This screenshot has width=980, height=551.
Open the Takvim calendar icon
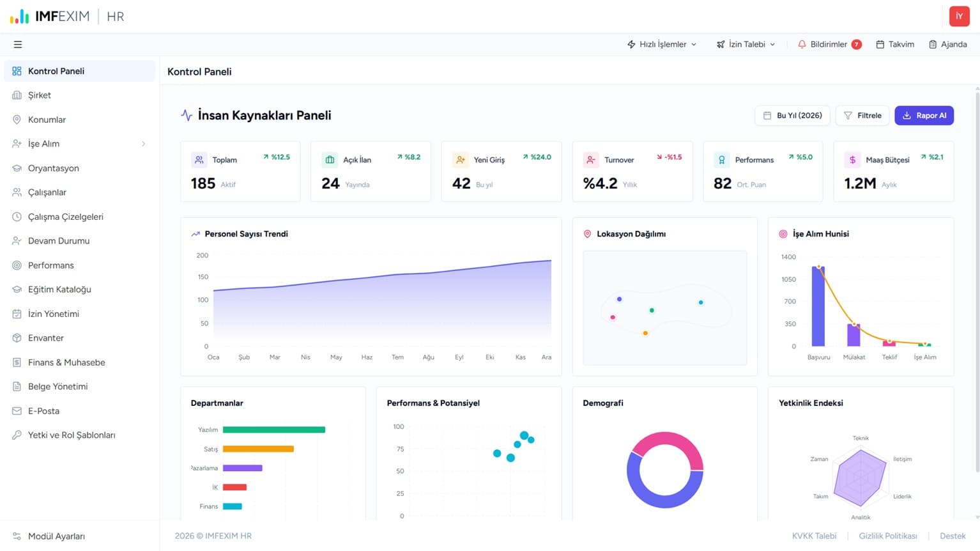coord(880,44)
